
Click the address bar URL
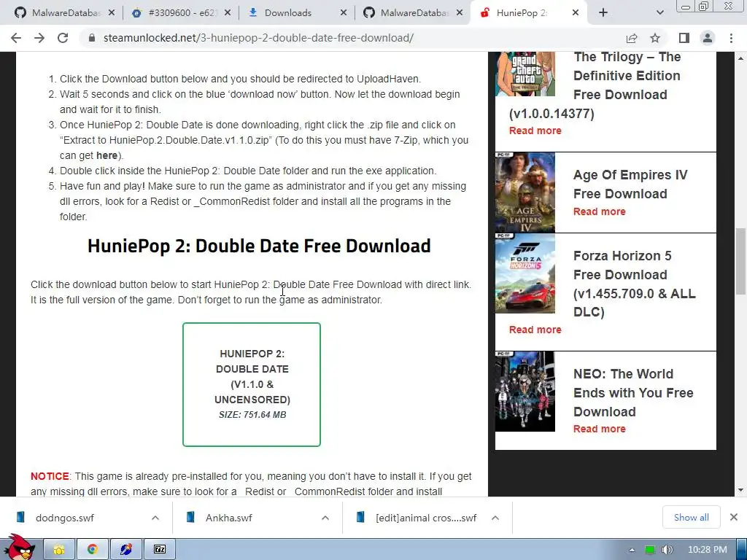pyautogui.click(x=258, y=38)
